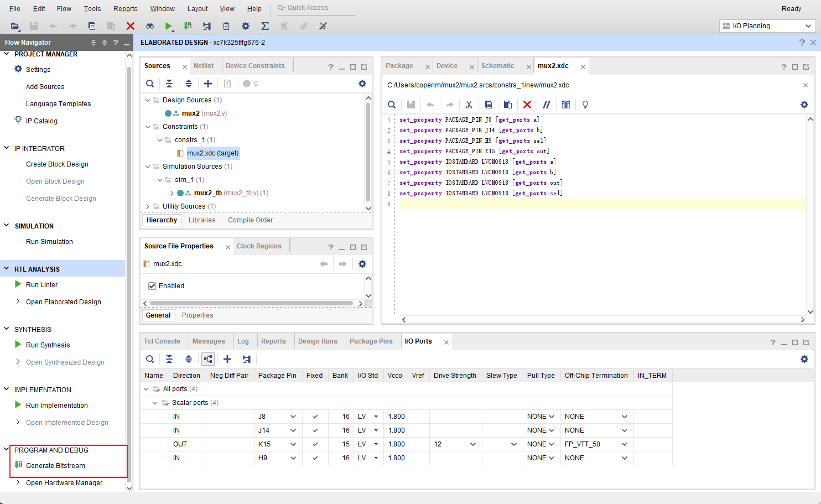Image resolution: width=821 pixels, height=504 pixels.
Task: Toggle Fixed checkmark for pin K15 row
Action: click(315, 444)
